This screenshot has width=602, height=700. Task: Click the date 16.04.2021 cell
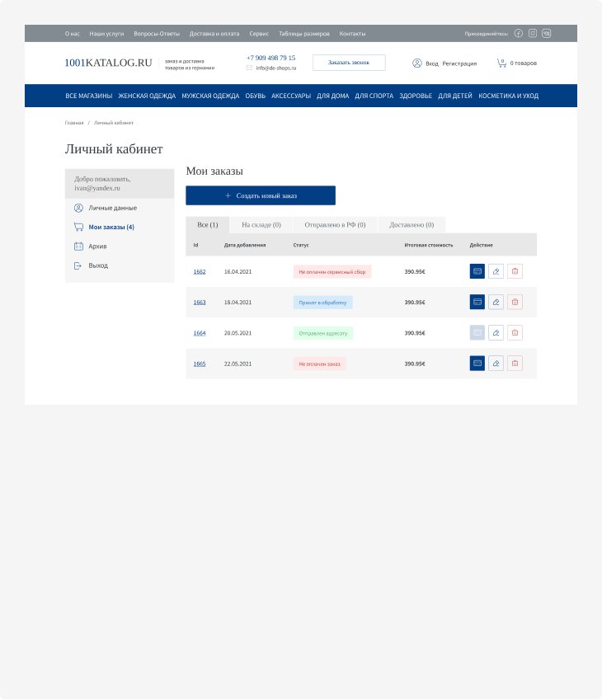click(x=238, y=272)
